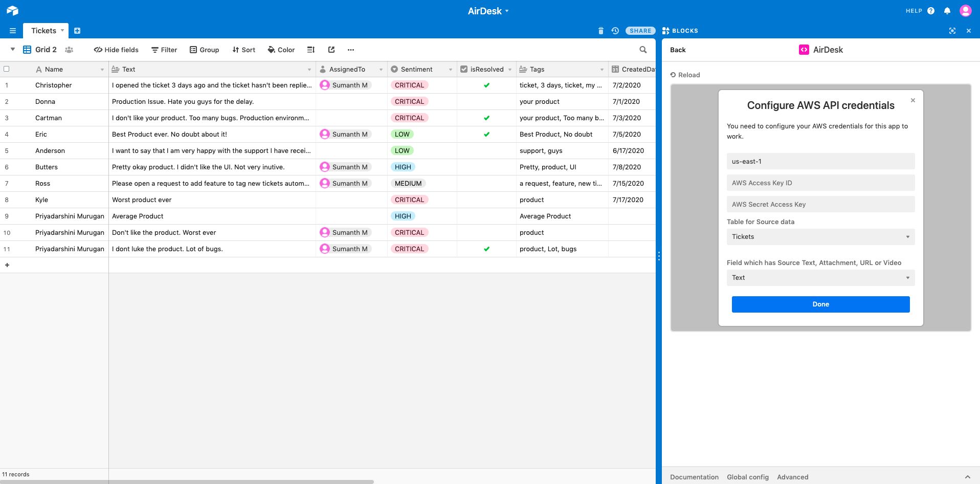Close the blocks panel
The image size is (980, 484).
click(x=969, y=31)
